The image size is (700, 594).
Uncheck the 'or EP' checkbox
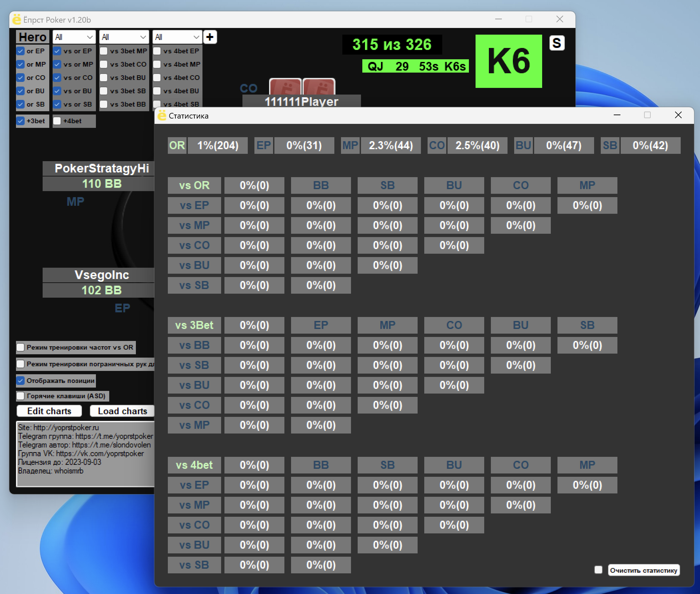(21, 51)
